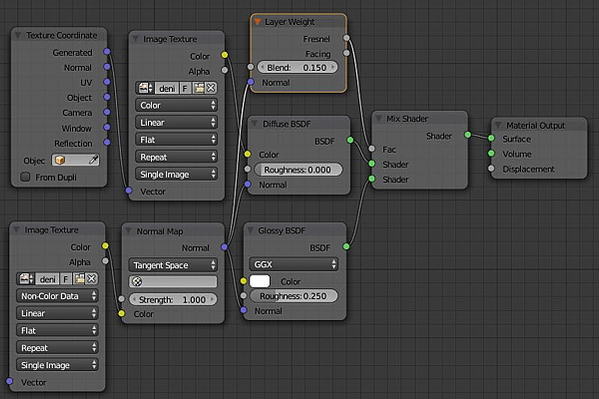Click the cube icon in the Texture Coordinate Object field
Screen dimensions: 599x399
coord(60,160)
